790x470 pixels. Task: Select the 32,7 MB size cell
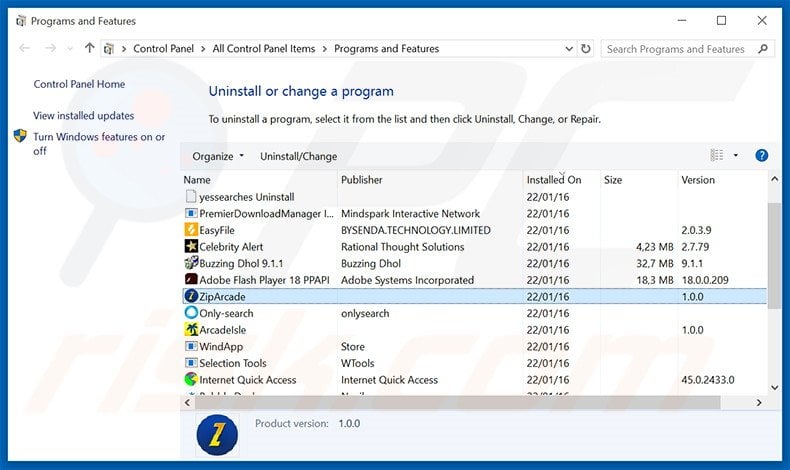coord(654,263)
